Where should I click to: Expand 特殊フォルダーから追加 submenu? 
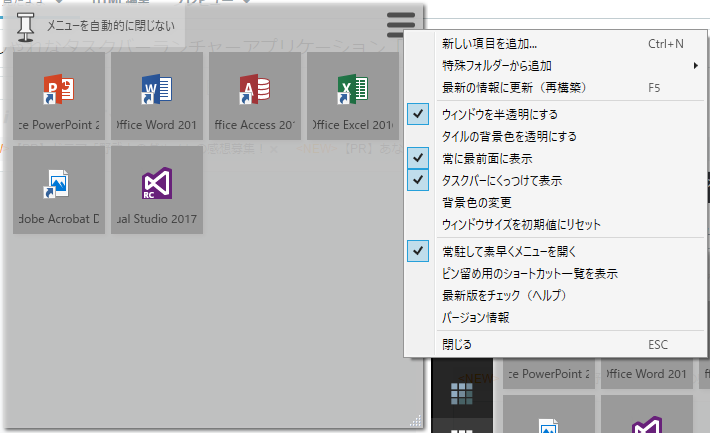[556, 66]
